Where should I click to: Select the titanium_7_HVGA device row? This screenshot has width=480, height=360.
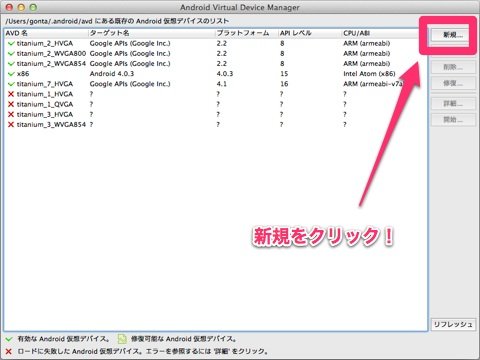tap(216, 84)
